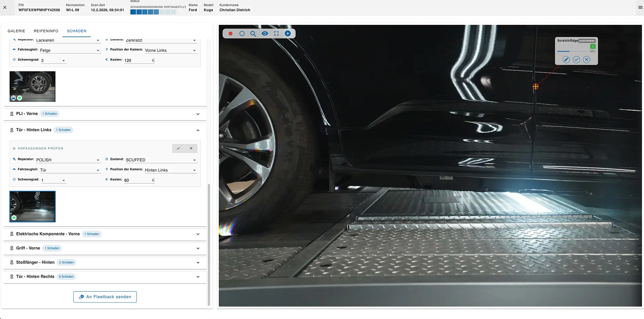This screenshot has width=644, height=319.
Task: Reject the Scratch/Edge damage with the X icon
Action: tap(587, 59)
